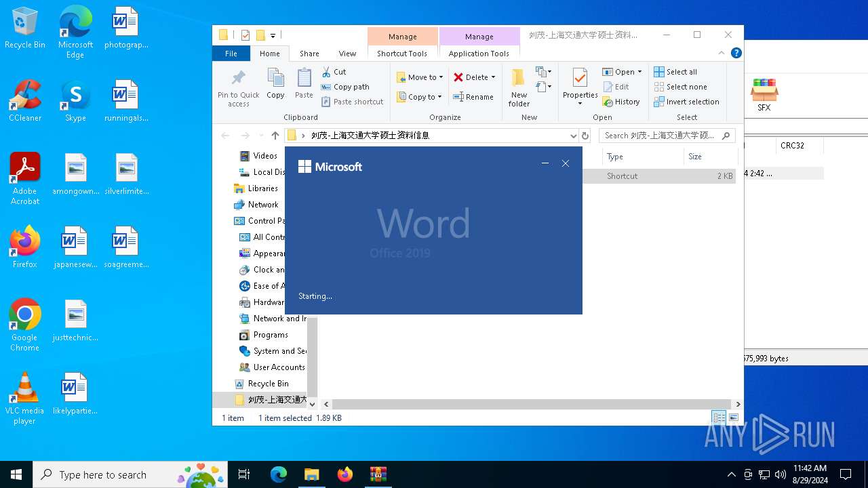Select Network in navigation pane

click(263, 205)
